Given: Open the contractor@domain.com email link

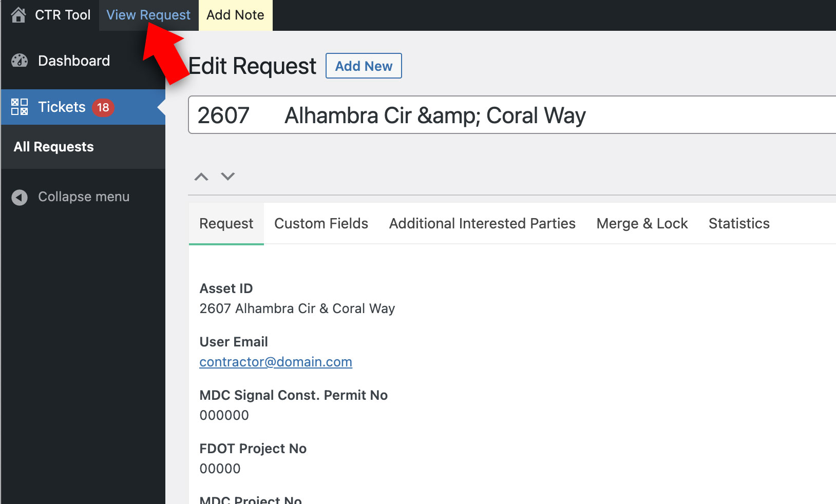Looking at the screenshot, I should [x=276, y=362].
